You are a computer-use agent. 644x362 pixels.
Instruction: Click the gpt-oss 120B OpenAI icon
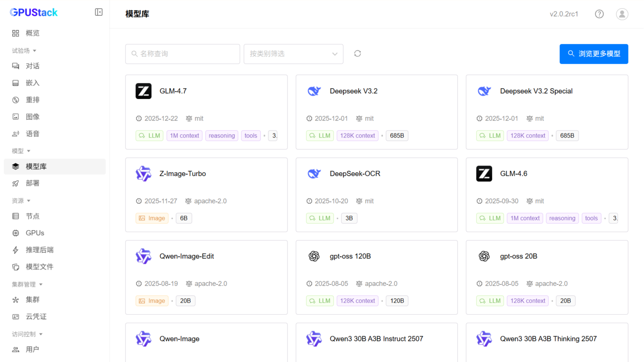pyautogui.click(x=314, y=256)
